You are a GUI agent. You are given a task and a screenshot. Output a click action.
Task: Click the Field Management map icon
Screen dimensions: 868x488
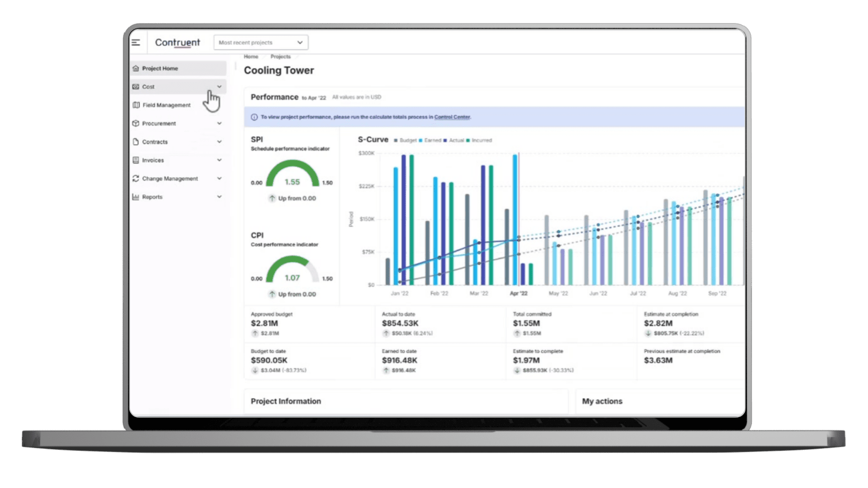click(x=136, y=105)
